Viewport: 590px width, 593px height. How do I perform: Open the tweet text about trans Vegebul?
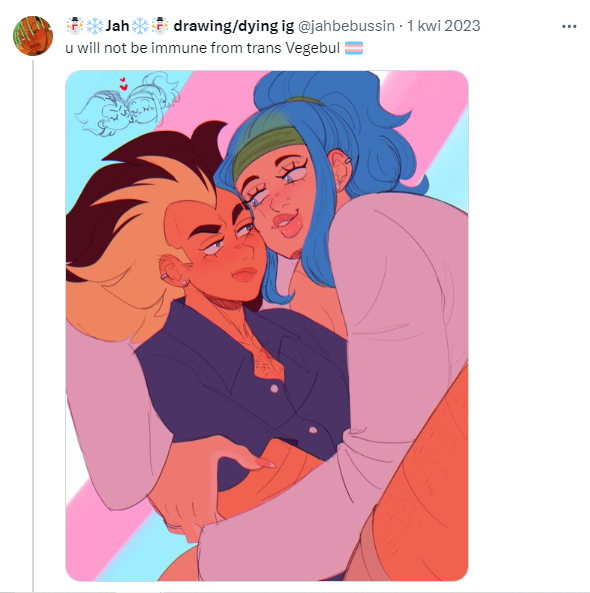[x=203, y=48]
